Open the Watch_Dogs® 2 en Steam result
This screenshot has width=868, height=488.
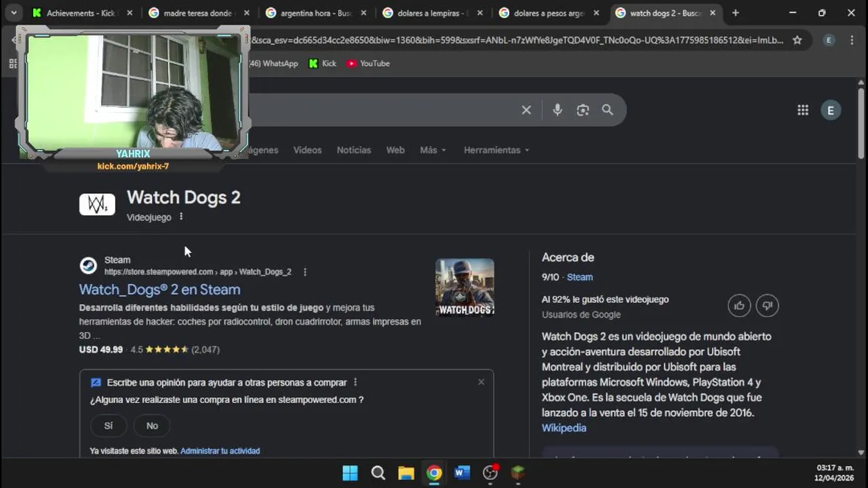[159, 289]
